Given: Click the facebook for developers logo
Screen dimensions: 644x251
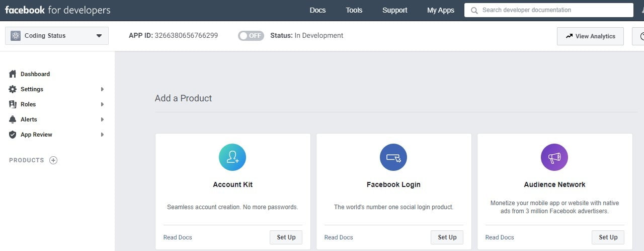Looking at the screenshot, I should click(57, 10).
